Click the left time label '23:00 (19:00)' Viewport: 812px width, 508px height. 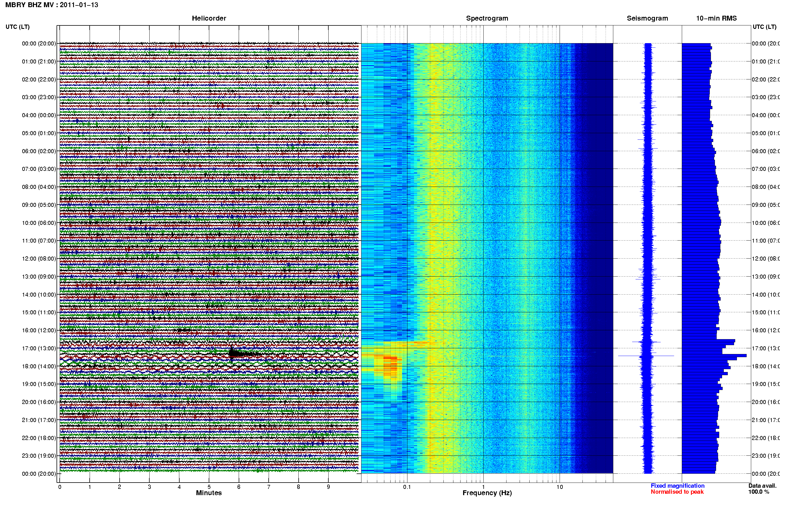(39, 456)
